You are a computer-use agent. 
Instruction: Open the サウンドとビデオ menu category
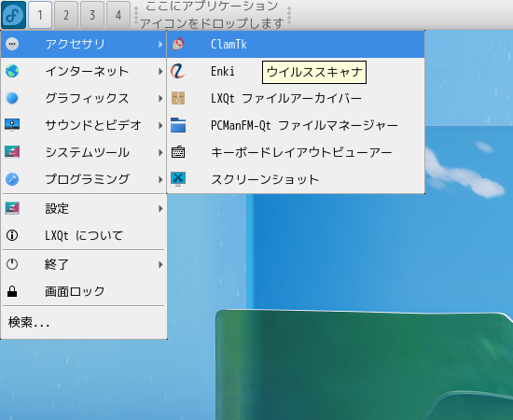click(84, 125)
